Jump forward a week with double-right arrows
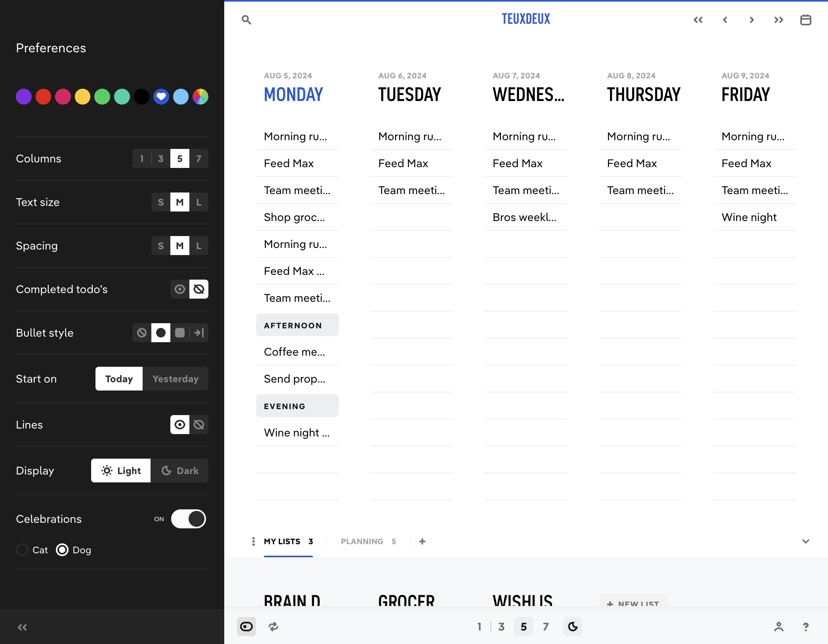The image size is (828, 644). 779,20
